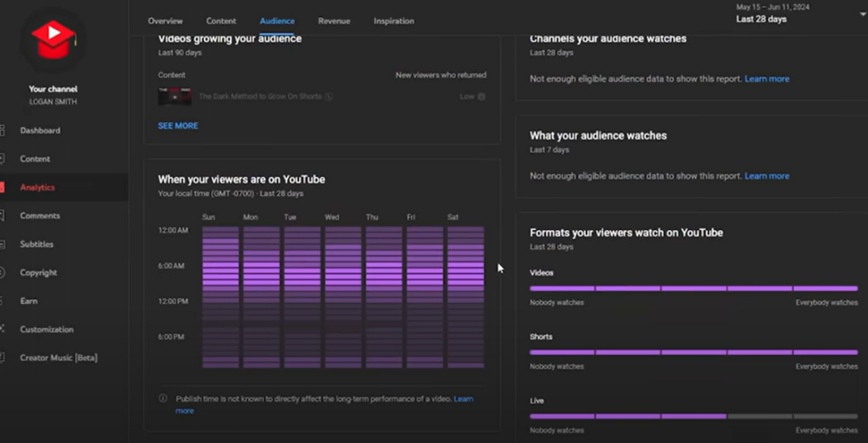
Task: Click SEE MORE under Videos growing your audience
Action: point(178,126)
